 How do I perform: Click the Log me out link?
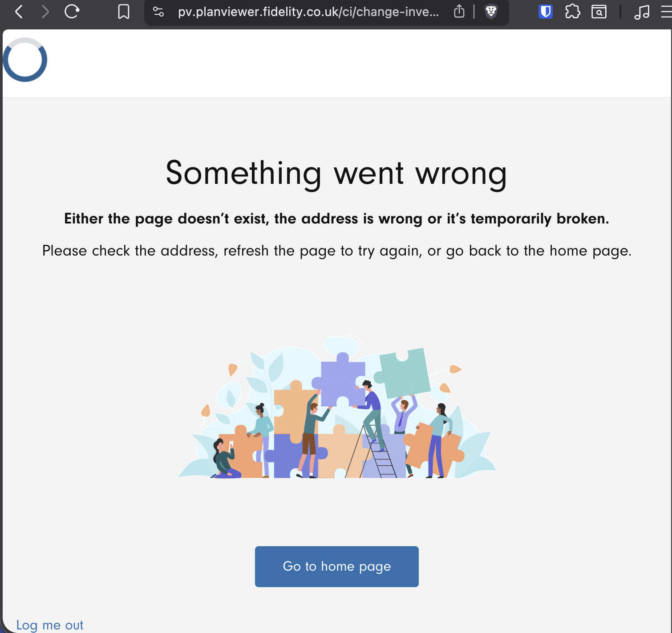[49, 625]
